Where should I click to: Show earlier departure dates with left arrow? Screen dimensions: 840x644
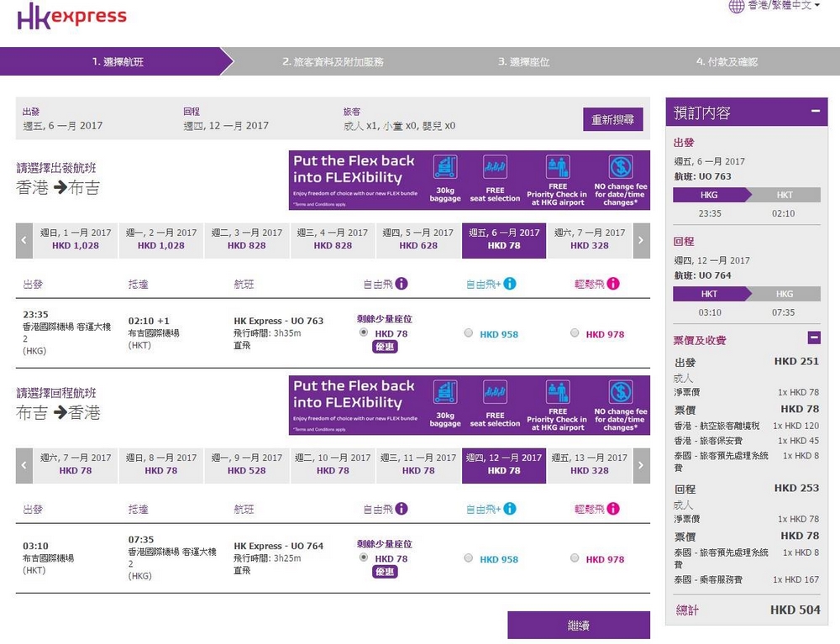(24, 240)
